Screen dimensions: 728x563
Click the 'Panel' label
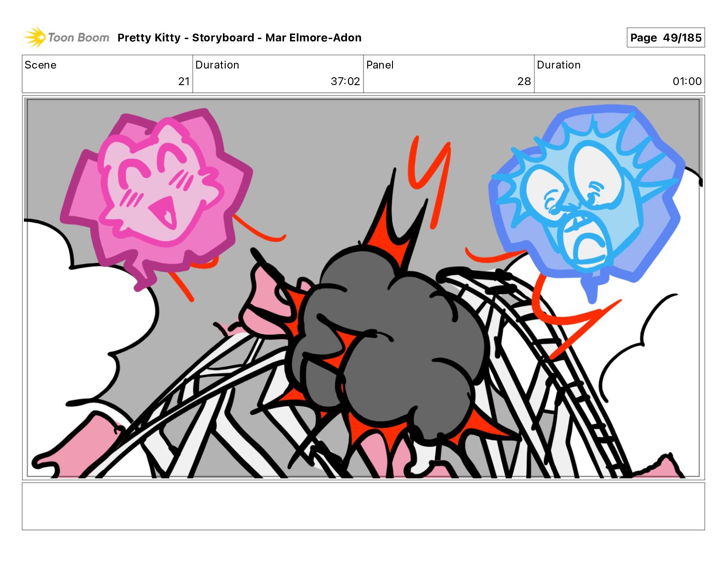(380, 65)
